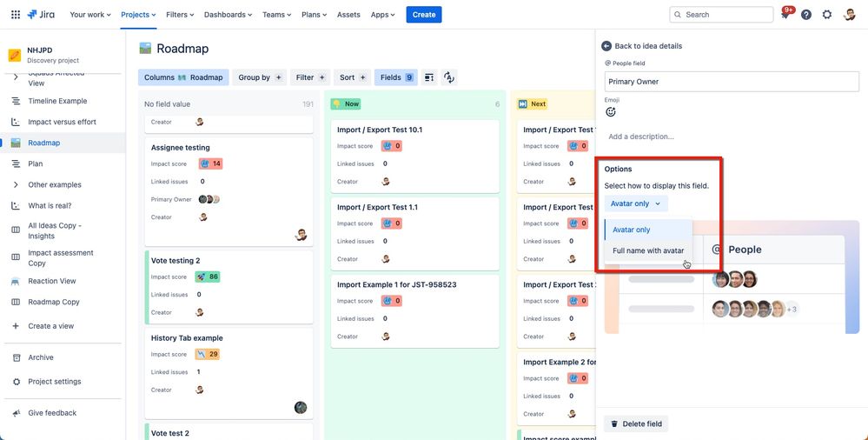Image resolution: width=868 pixels, height=440 pixels.
Task: Open the Teams dropdown menu
Action: [x=277, y=15]
